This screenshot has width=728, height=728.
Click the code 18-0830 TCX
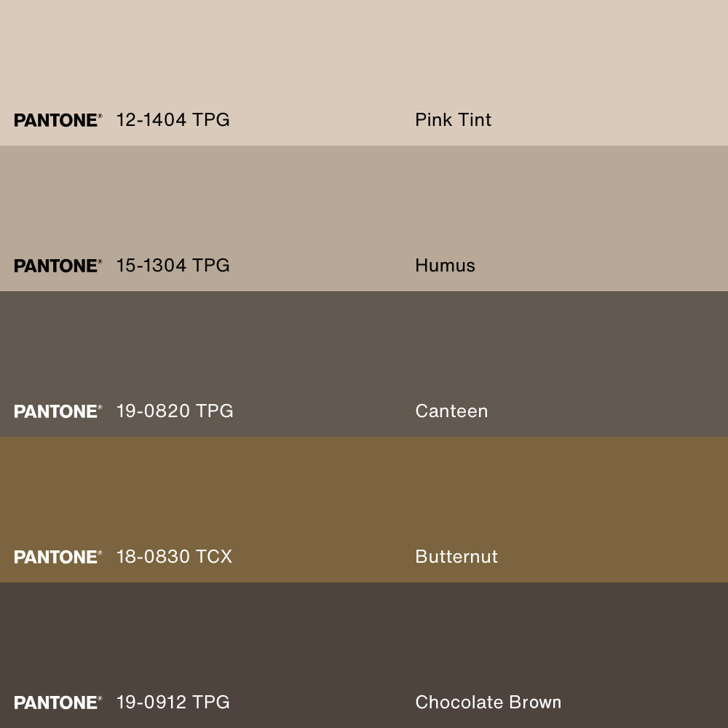pyautogui.click(x=174, y=557)
